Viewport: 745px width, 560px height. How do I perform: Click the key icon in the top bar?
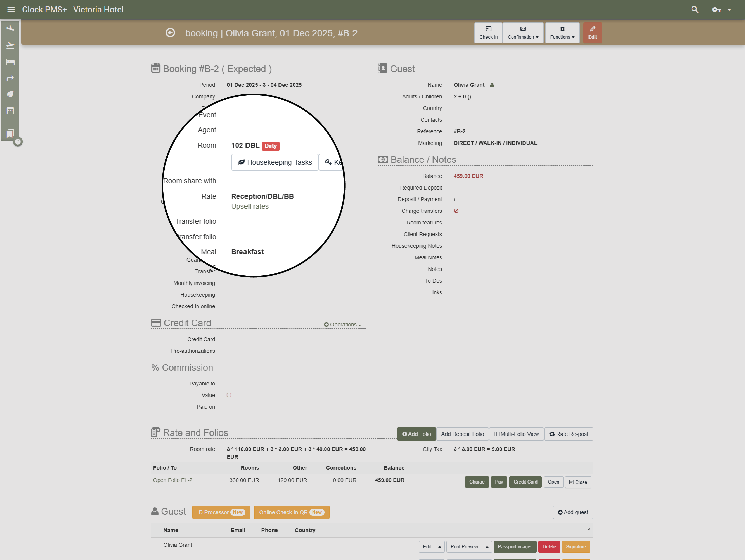[716, 9]
